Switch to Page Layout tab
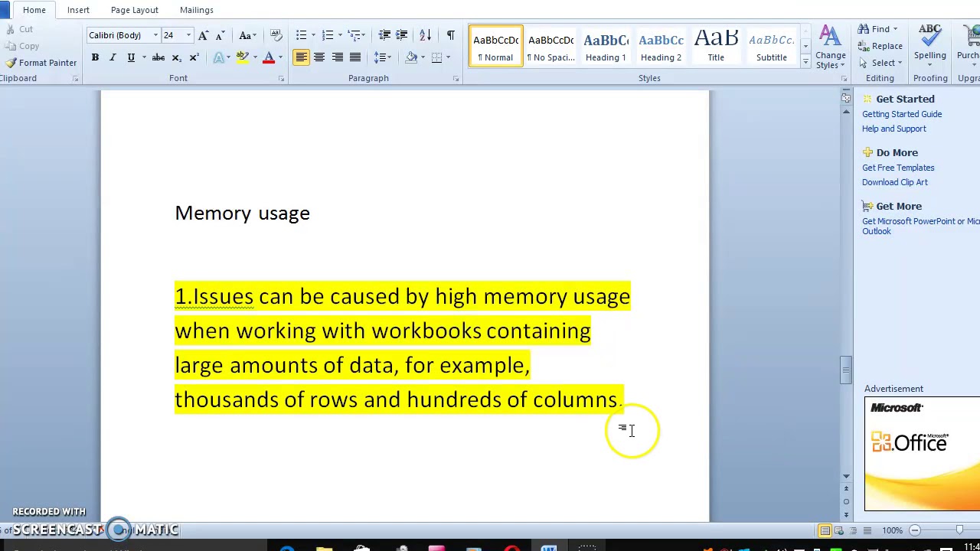Viewport: 980px width, 551px height. tap(134, 10)
